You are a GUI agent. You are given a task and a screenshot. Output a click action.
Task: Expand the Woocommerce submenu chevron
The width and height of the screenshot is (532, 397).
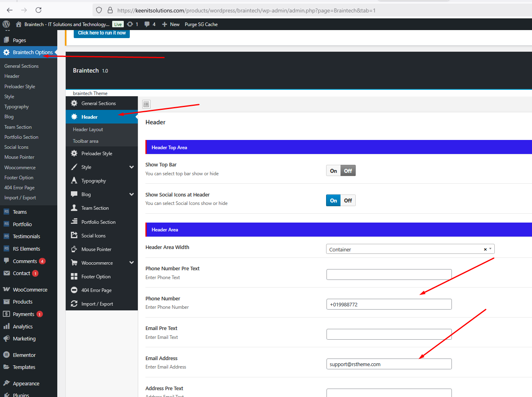[x=131, y=263]
